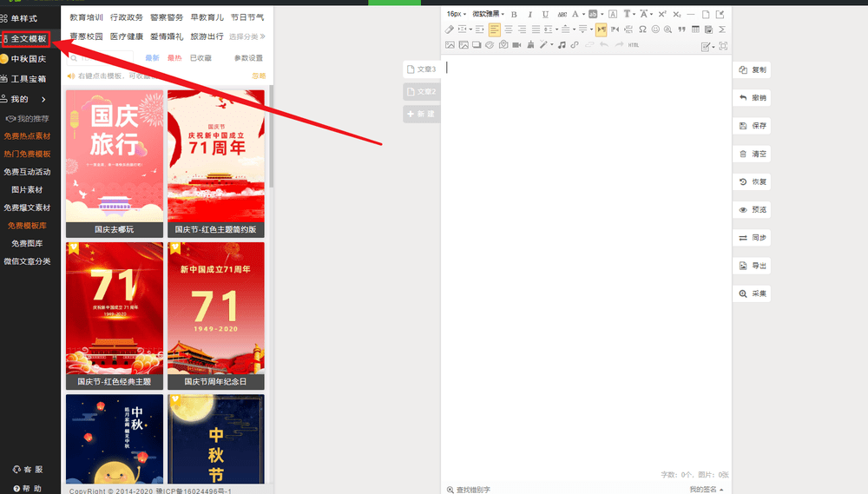The image size is (868, 494).
Task: Toggle left text alignment
Action: click(x=495, y=30)
